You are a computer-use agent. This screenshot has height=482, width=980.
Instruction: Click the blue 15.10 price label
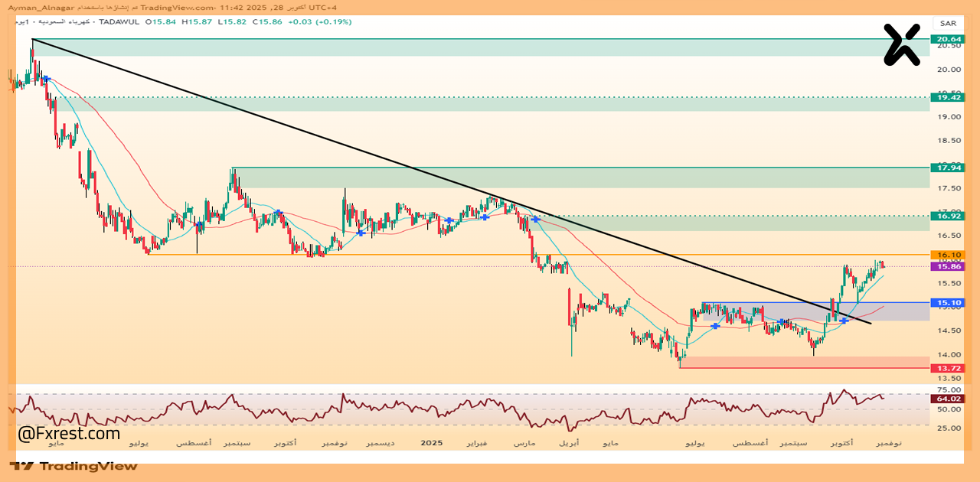946,303
